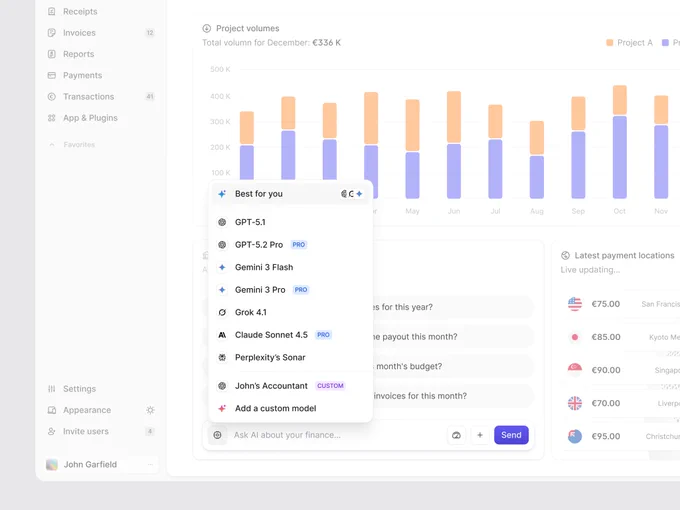Click the Invoices count badge 12

pyautogui.click(x=150, y=33)
